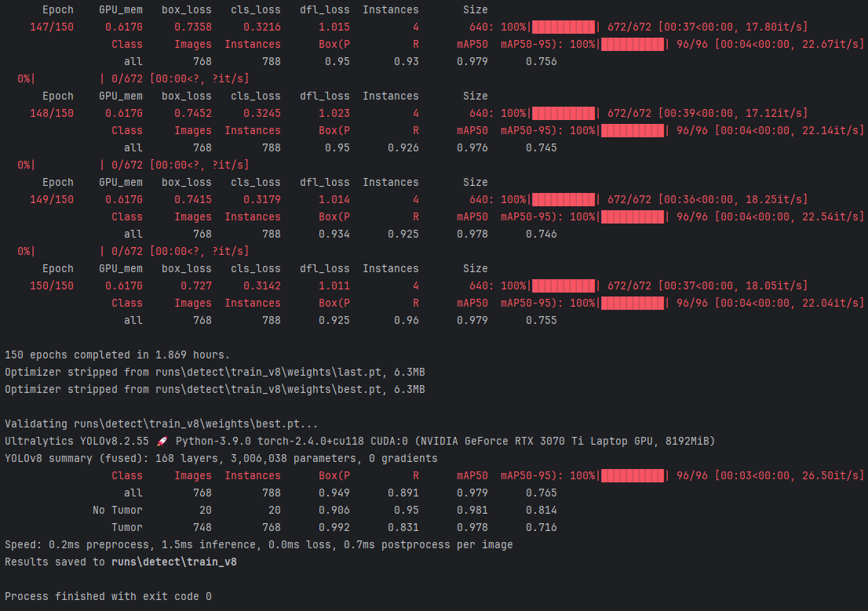Screen dimensions: 868x611
Task: Click the epoch value 148/150
Action: 52,114
